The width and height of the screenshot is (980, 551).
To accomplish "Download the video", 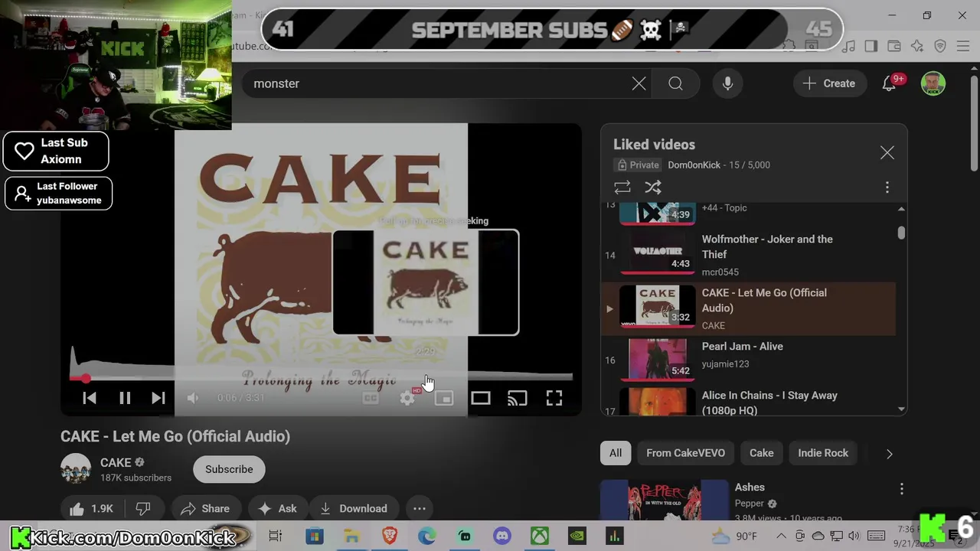I will pos(353,508).
